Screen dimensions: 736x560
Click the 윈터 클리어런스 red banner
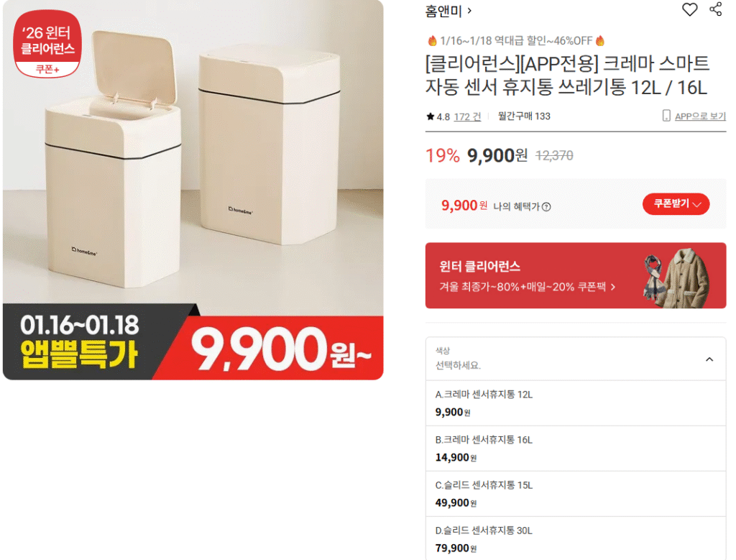[576, 275]
